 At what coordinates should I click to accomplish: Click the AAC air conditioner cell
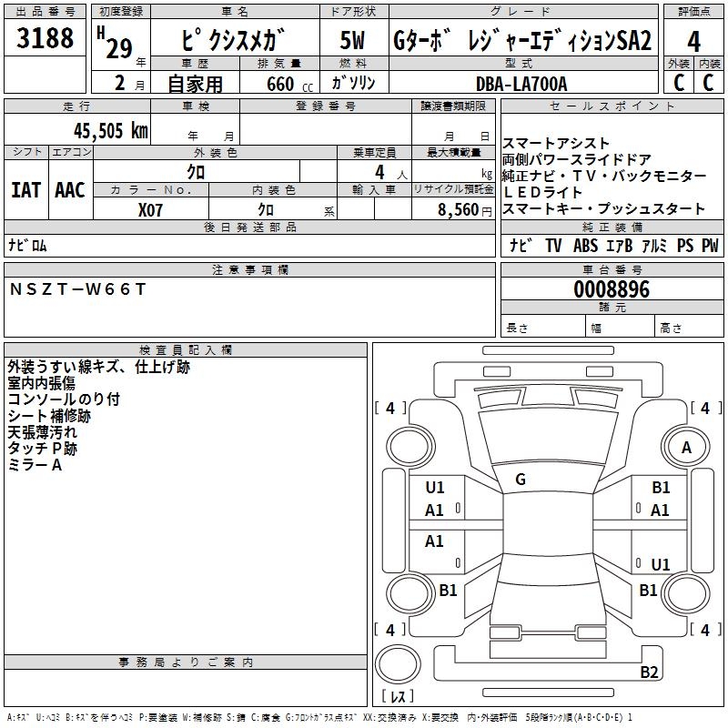[70, 189]
